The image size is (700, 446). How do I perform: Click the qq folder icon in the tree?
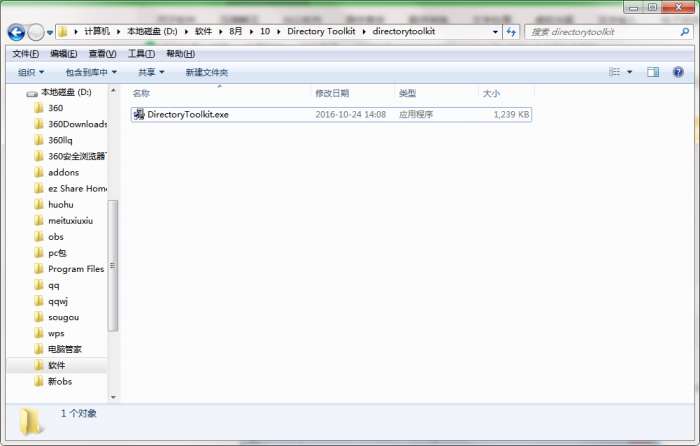[39, 285]
